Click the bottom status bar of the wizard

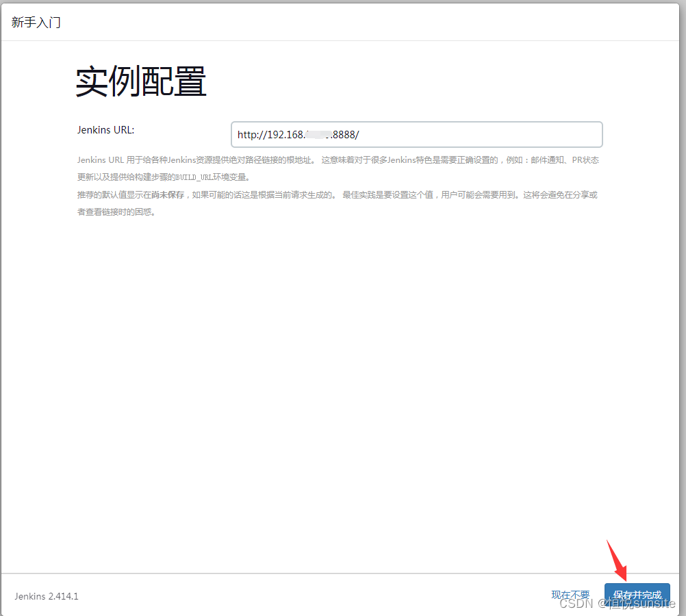point(308,595)
